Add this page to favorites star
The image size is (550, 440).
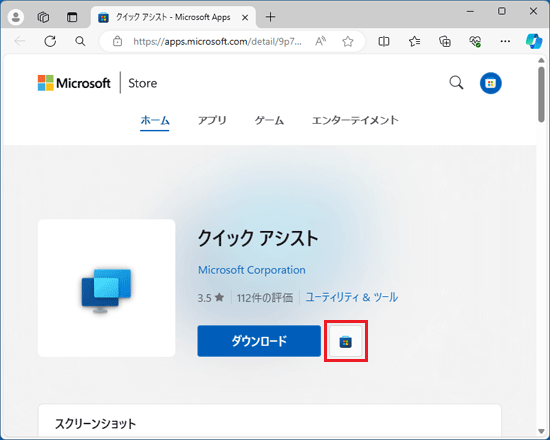(348, 41)
